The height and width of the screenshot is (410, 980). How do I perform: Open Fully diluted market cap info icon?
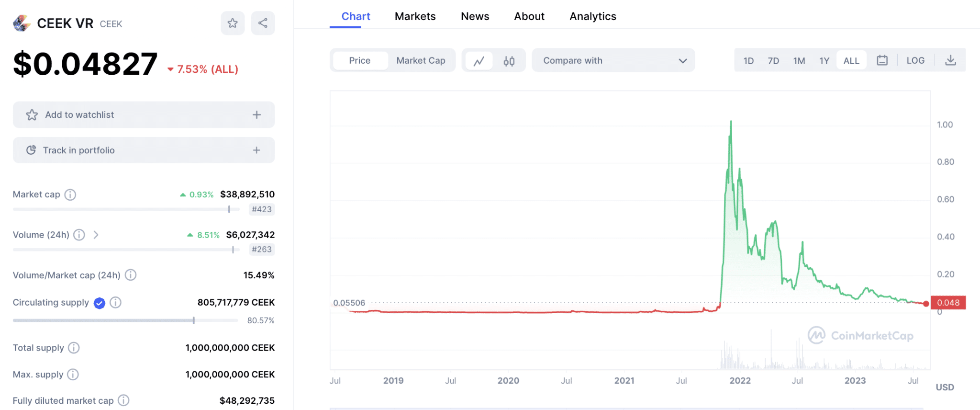(123, 400)
